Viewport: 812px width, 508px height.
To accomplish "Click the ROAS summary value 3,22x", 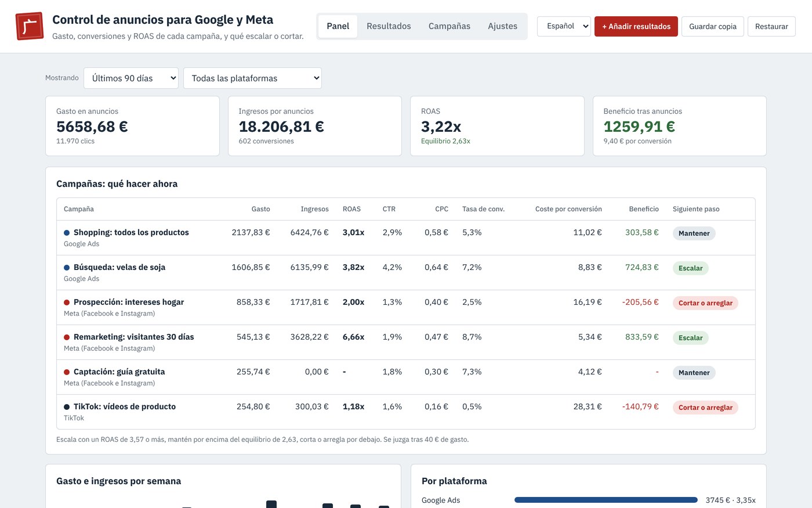I will (441, 127).
